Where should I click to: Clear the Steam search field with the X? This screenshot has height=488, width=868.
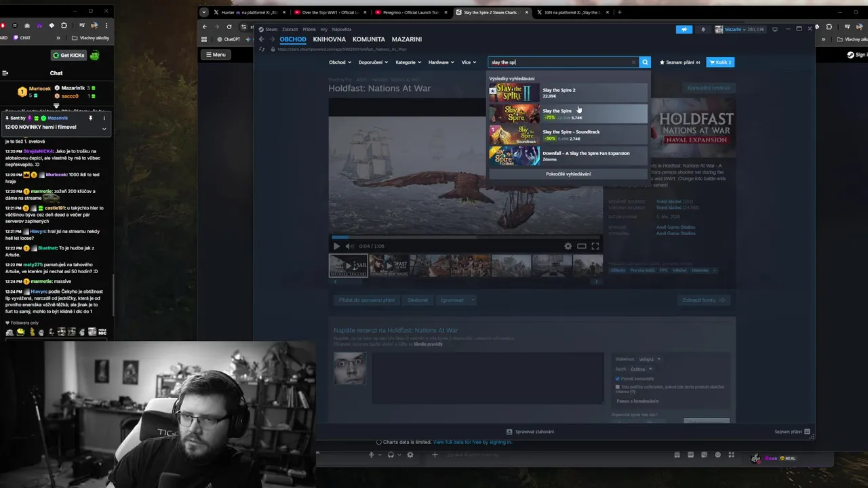pyautogui.click(x=633, y=62)
